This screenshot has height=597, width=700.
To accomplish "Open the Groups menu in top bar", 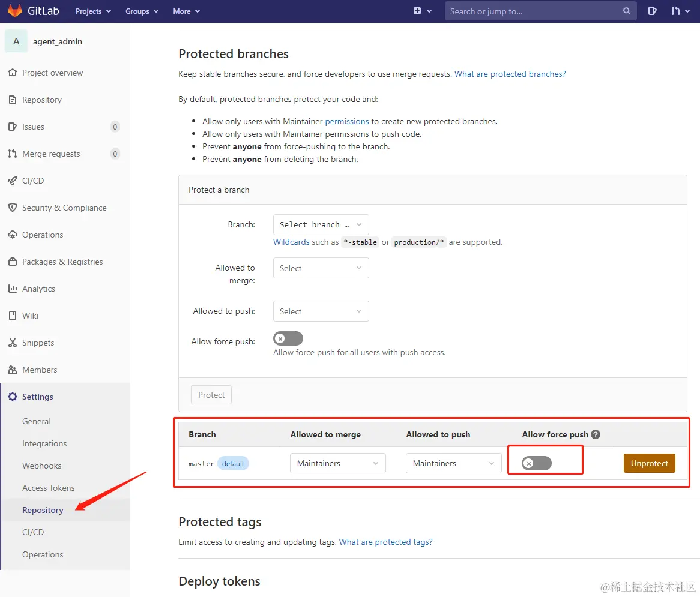I will pos(142,11).
